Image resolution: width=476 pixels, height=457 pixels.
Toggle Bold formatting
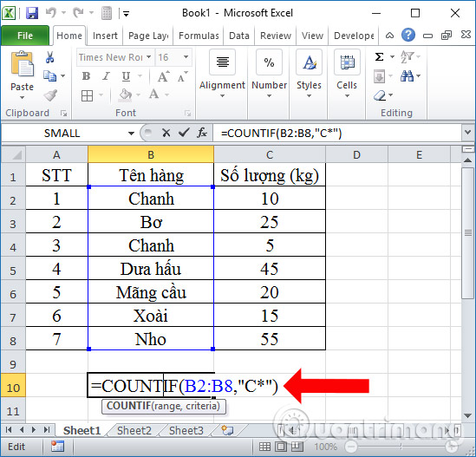click(x=86, y=76)
